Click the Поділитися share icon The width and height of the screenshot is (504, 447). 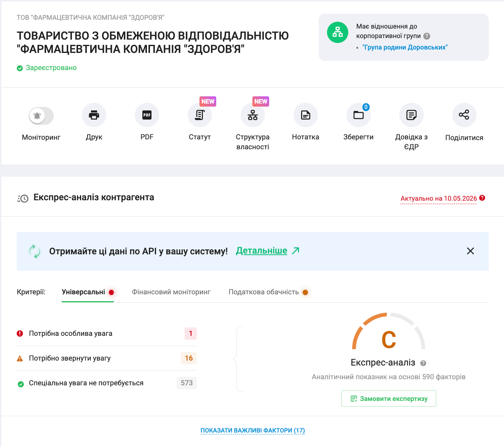pyautogui.click(x=464, y=115)
